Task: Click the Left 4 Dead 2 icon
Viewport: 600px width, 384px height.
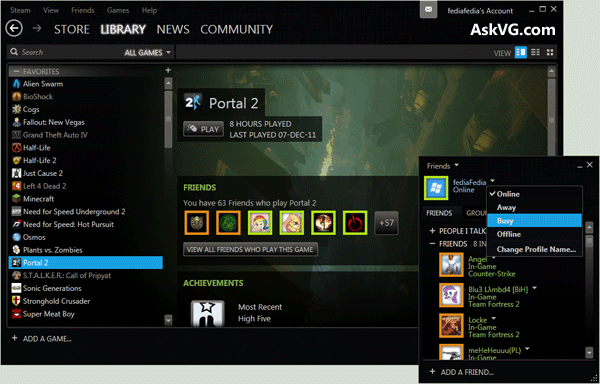Action: click(x=16, y=186)
